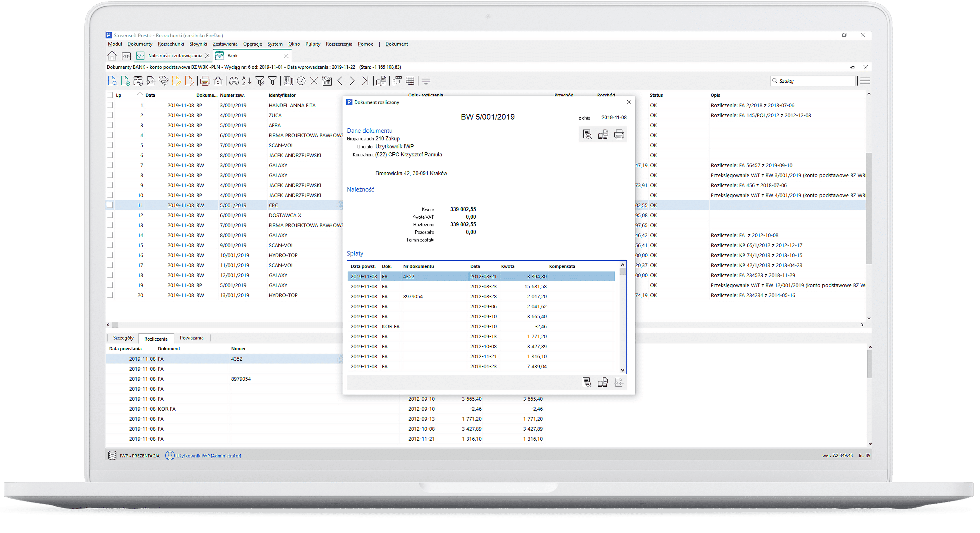This screenshot has height=533, width=980.
Task: Click the column layout settings icon
Action: click(397, 81)
